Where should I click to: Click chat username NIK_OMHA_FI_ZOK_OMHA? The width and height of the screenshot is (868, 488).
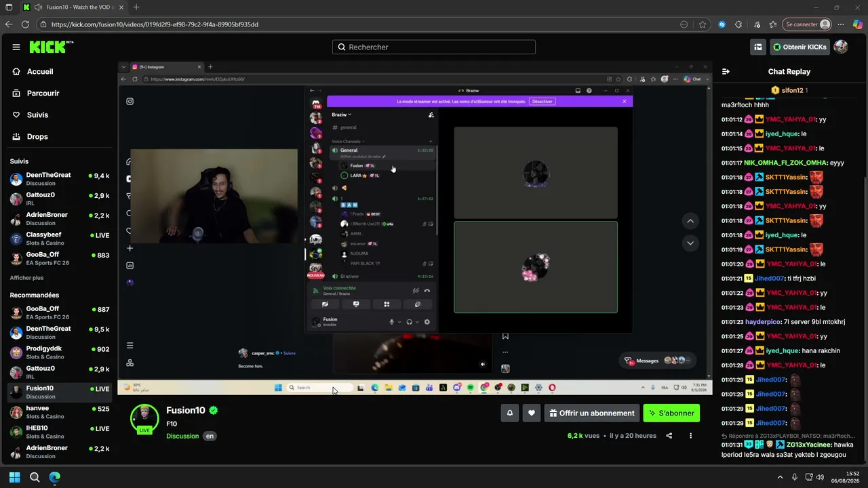[785, 163]
